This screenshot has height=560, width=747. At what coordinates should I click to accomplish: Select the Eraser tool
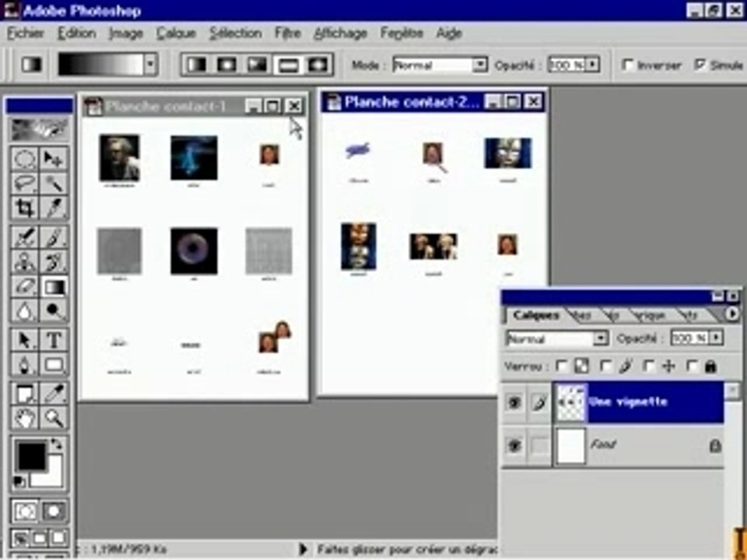[x=24, y=286]
